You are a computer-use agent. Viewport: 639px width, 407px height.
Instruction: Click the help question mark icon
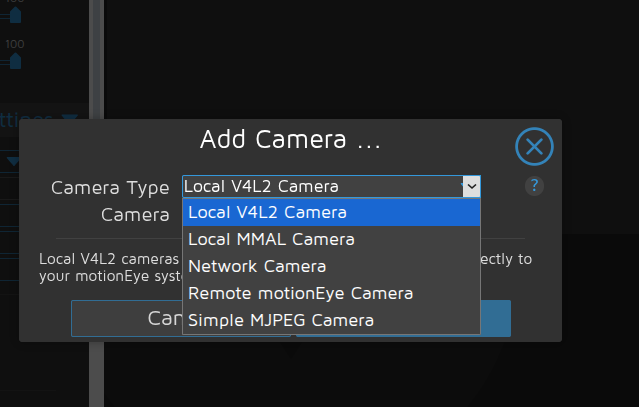point(534,186)
